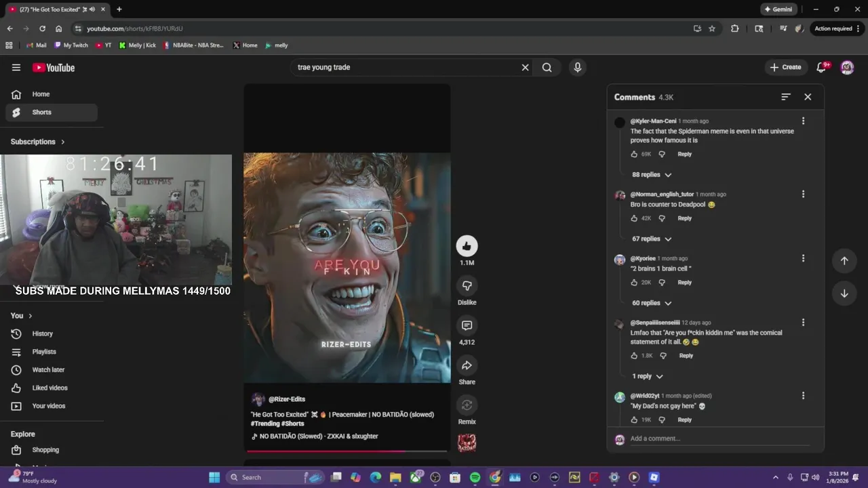
Task: Bookmark this page with the star
Action: [x=712, y=28]
